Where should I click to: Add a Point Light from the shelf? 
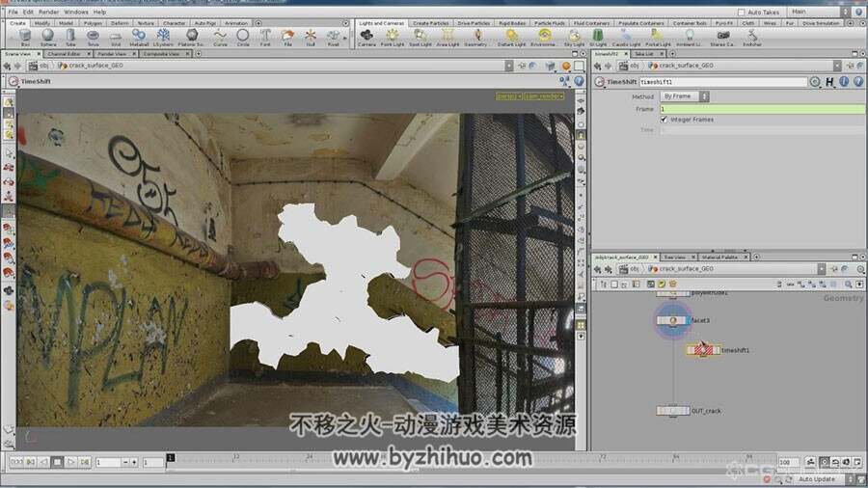click(x=392, y=38)
